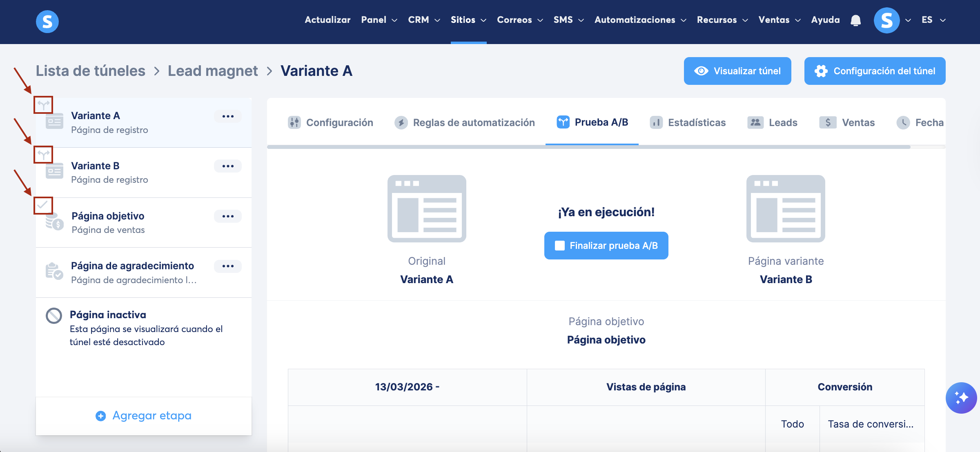This screenshot has width=980, height=452.
Task: Click the horizontal tabs scrollbar
Action: click(588, 147)
